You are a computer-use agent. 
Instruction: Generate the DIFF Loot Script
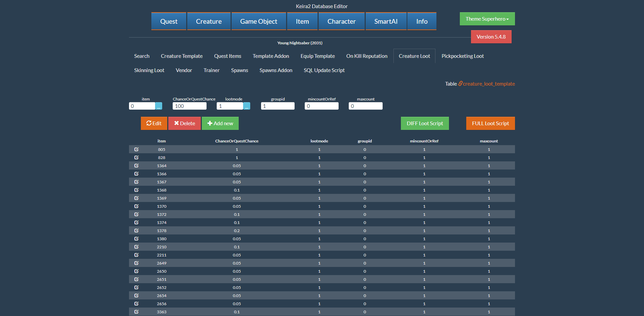pyautogui.click(x=425, y=123)
